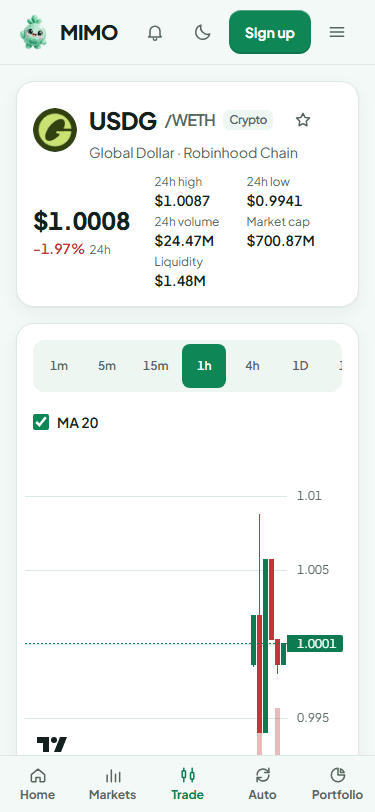
Task: Select the 4h timeframe
Action: pos(252,366)
